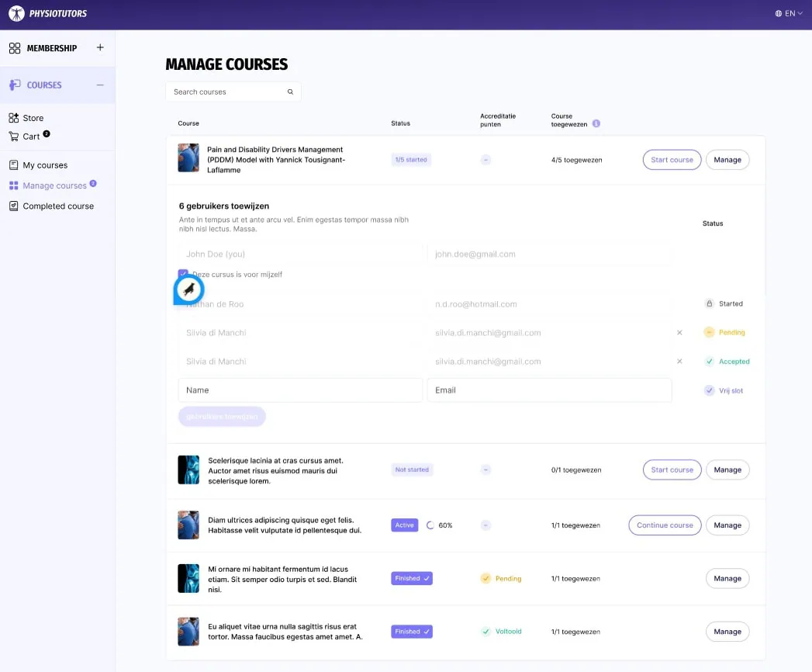This screenshot has width=812, height=672.
Task: Click the Membership grid icon
Action: coord(15,48)
